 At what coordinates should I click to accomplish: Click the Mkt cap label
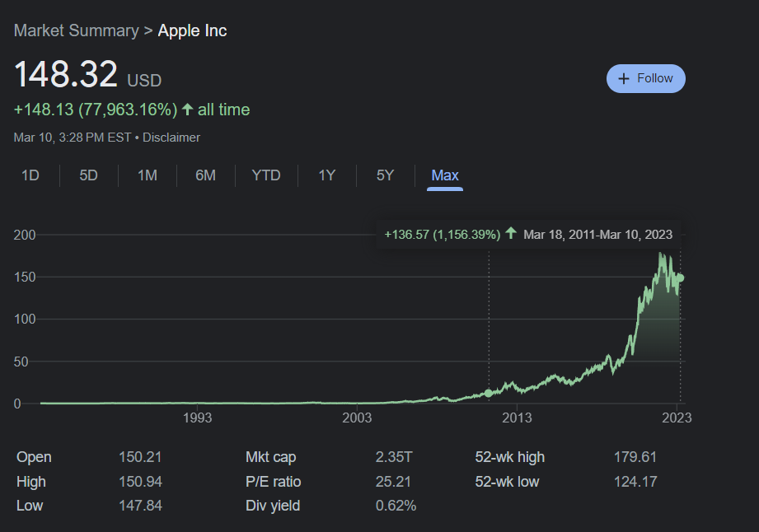[270, 457]
